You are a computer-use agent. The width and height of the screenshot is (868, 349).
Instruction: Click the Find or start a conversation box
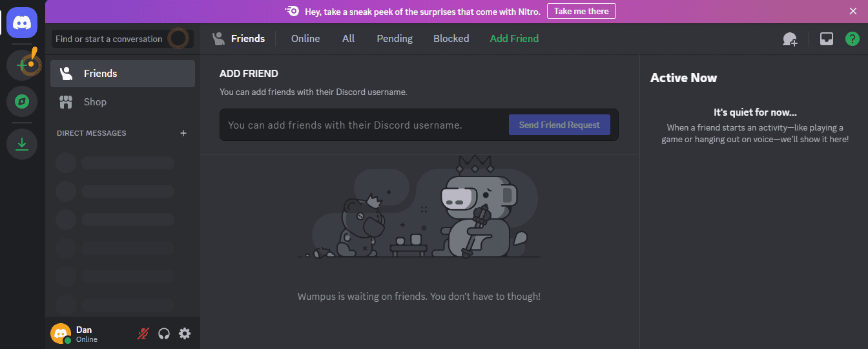click(123, 39)
